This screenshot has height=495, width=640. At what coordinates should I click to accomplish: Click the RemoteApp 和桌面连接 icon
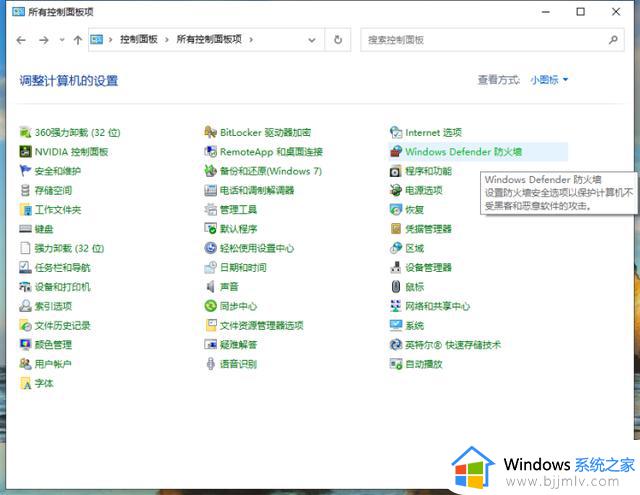click(x=211, y=151)
